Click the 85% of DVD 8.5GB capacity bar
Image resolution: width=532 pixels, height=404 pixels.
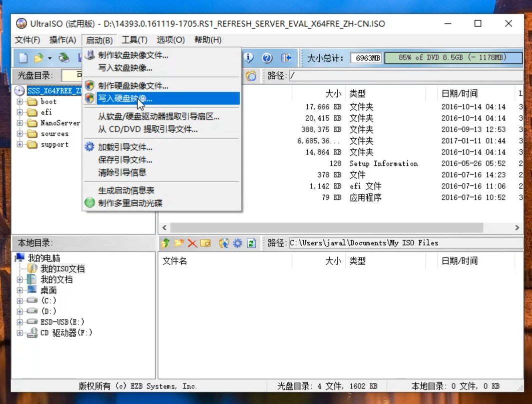(453, 58)
